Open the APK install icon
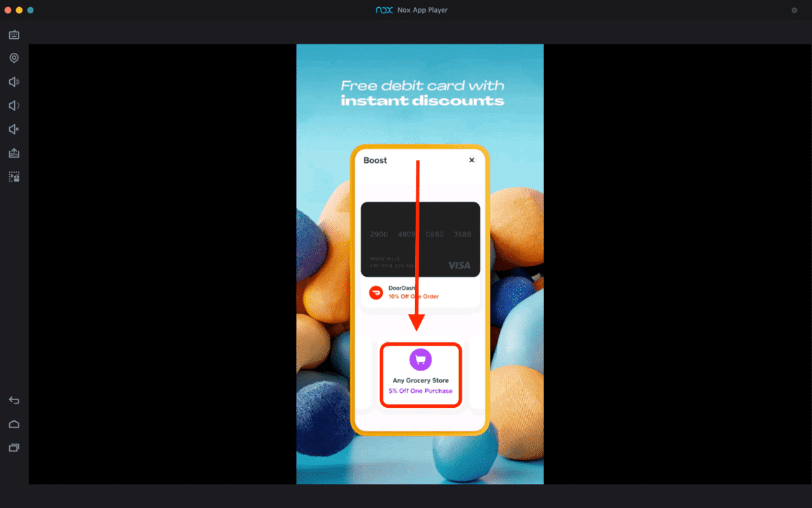The image size is (812, 508). [x=14, y=153]
